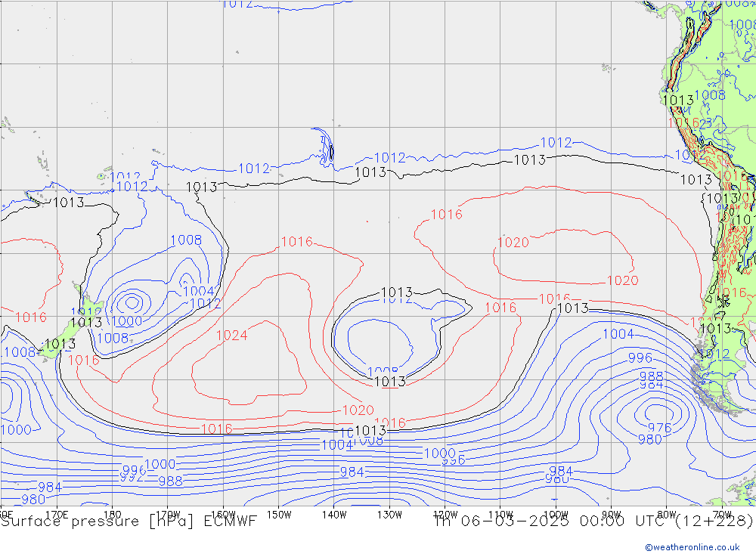Image resolution: width=756 pixels, height=554 pixels.
Task: Click the 150W longitude axis label
Action: pyautogui.click(x=279, y=514)
